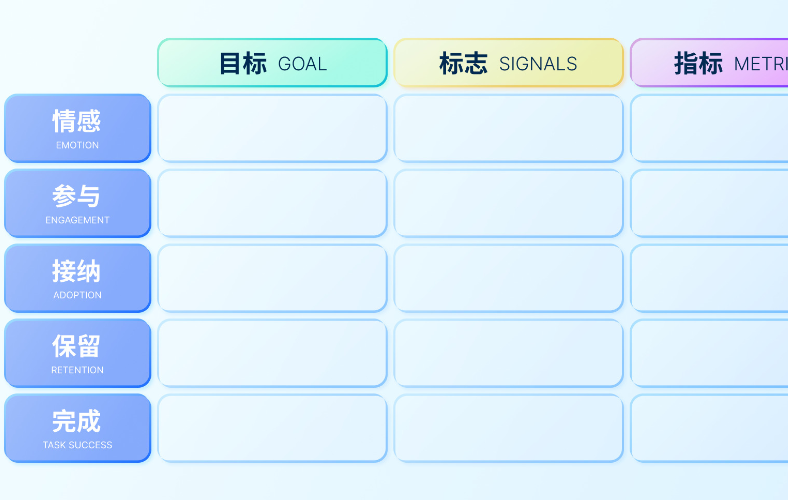Select the Signals cell in Emotion row
788x500 pixels.
pyautogui.click(x=508, y=128)
